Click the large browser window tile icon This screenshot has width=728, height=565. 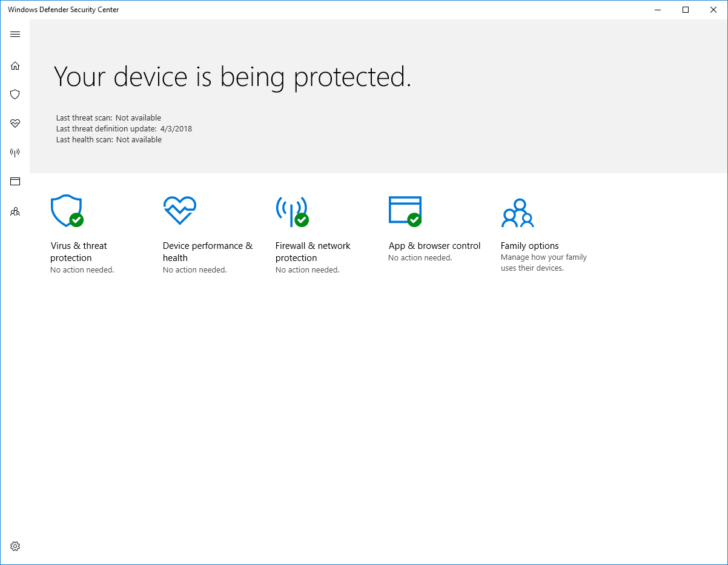[x=405, y=211]
